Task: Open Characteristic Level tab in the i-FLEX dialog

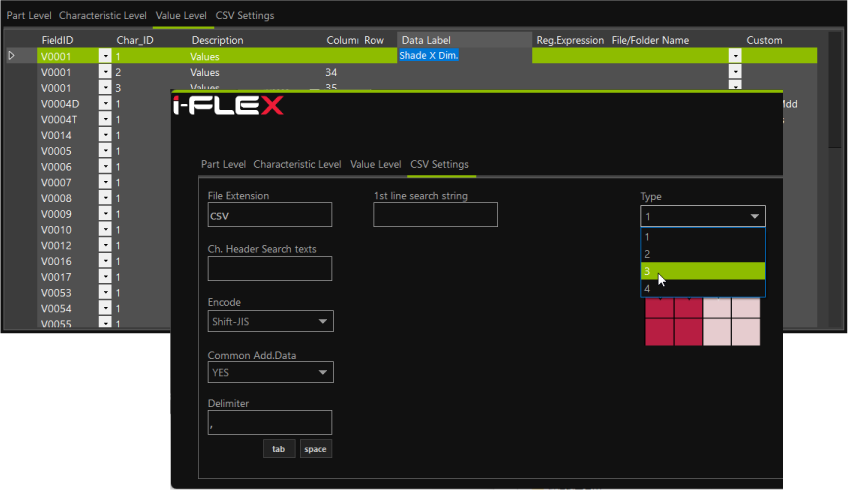Action: (297, 164)
